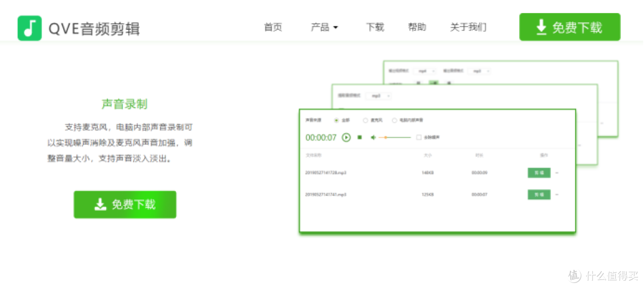Click the 00:00:09 duration value
The height and width of the screenshot is (289, 644).
479,173
